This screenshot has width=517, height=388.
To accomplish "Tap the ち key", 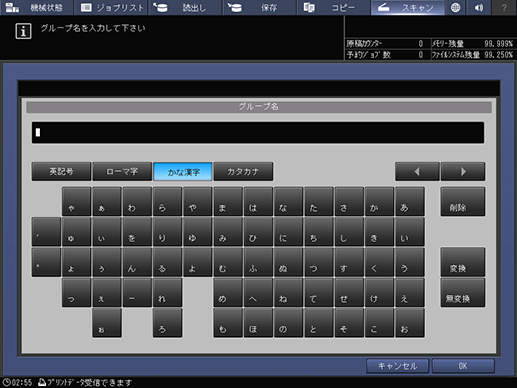I will coord(319,232).
